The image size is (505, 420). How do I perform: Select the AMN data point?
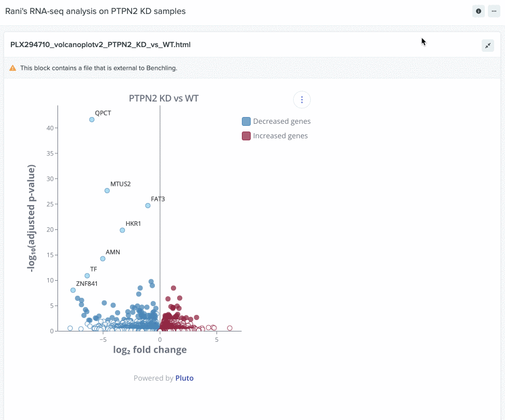click(x=103, y=258)
